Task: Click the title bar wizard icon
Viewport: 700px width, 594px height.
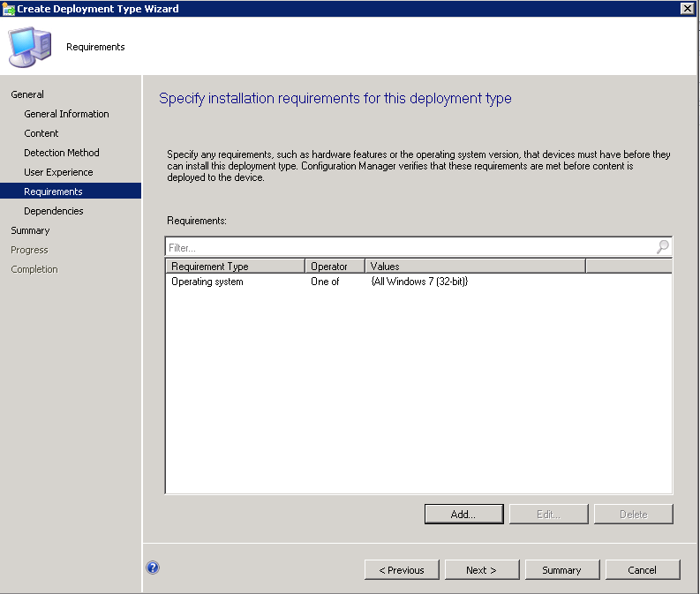Action: click(x=9, y=9)
